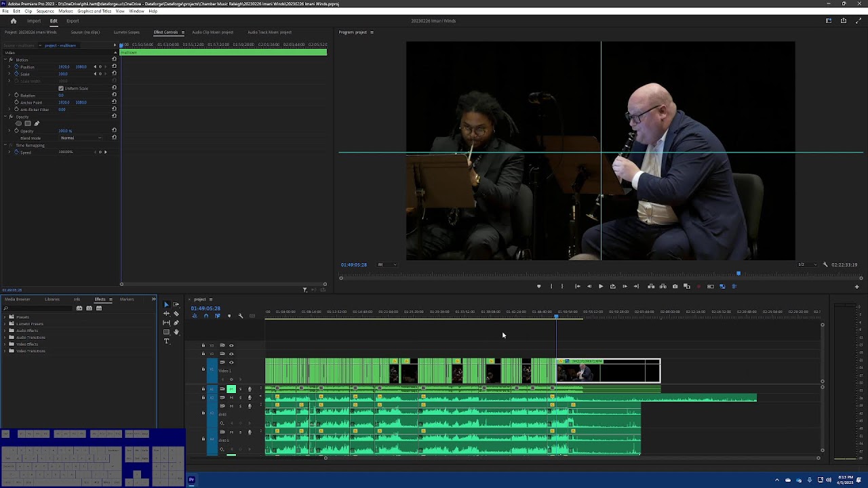The image size is (868, 488).
Task: Select the Hand tool
Action: coord(176,332)
